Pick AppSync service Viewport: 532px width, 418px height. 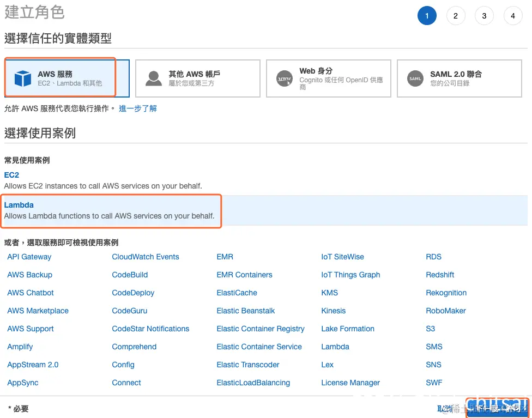pos(23,383)
